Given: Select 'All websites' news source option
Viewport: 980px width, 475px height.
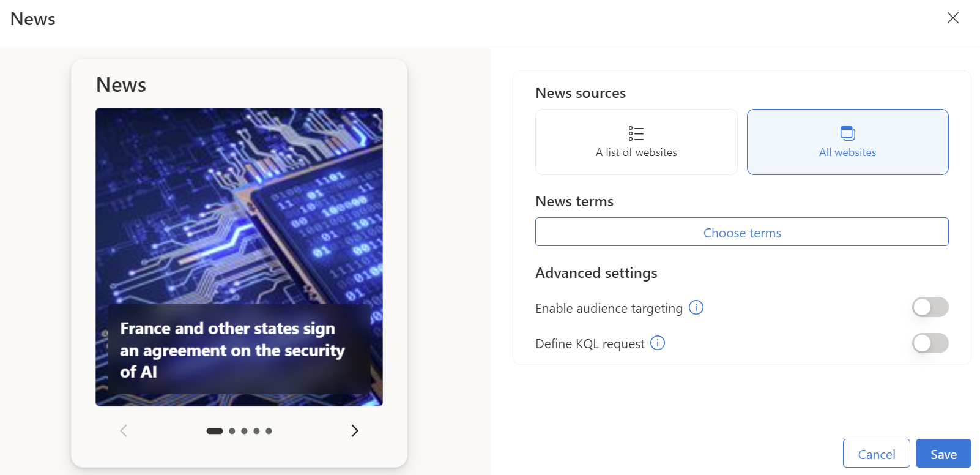Looking at the screenshot, I should coord(847,142).
